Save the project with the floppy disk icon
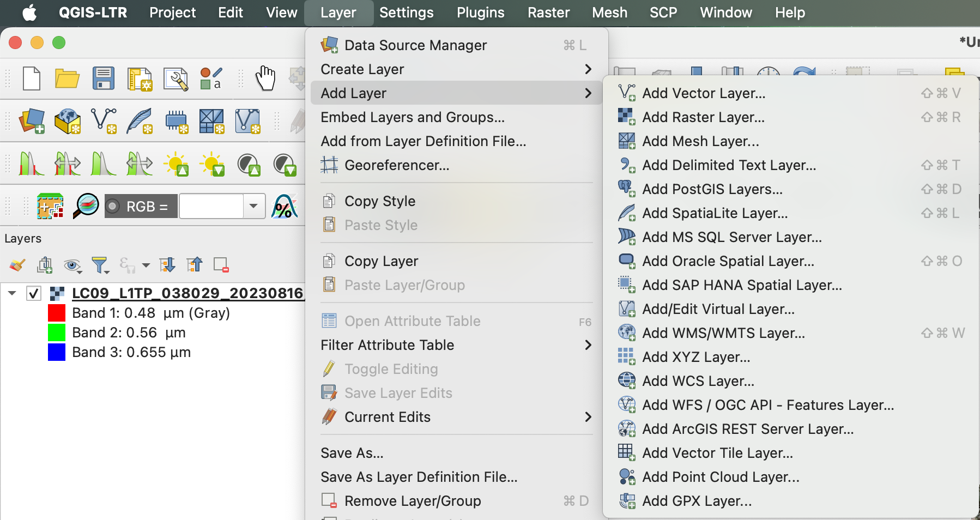The width and height of the screenshot is (980, 520). (103, 78)
